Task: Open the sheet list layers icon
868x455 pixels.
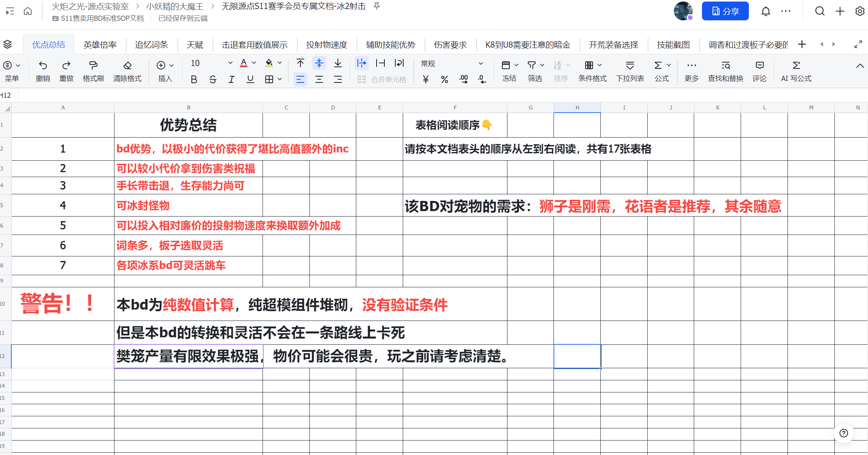Action: [7, 45]
